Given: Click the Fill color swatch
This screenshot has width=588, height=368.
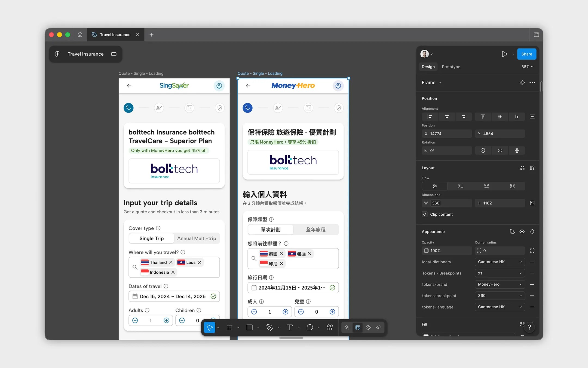Looking at the screenshot, I should (x=426, y=335).
